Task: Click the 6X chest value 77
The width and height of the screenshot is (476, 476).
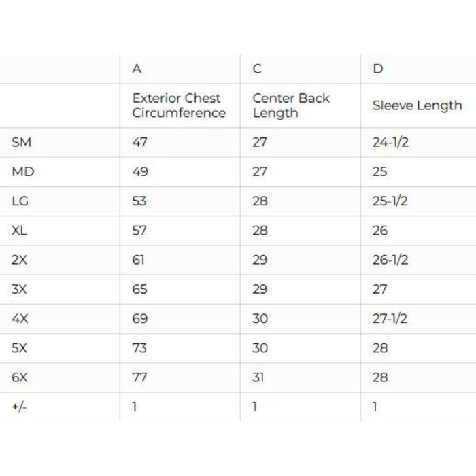Action: [x=139, y=377]
